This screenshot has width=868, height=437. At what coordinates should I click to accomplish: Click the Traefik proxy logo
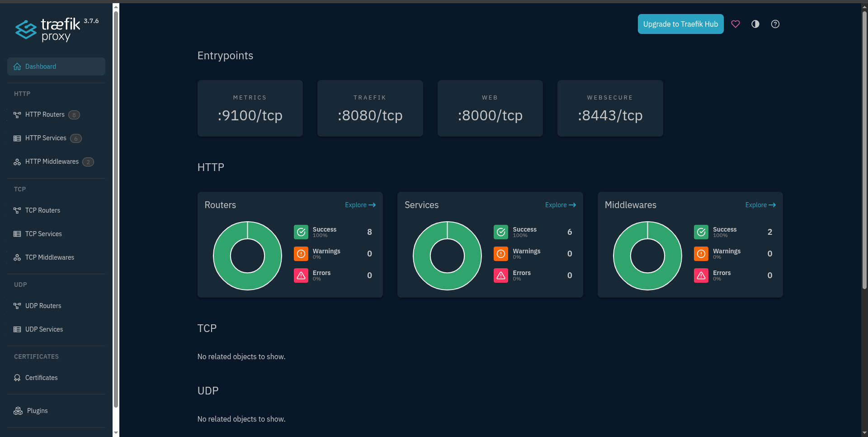[48, 30]
